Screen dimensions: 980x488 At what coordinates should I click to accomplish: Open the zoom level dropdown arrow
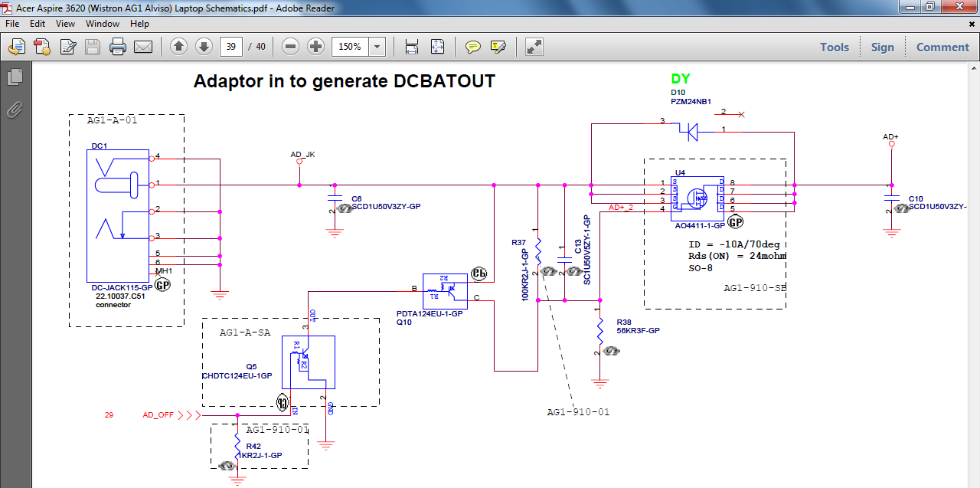[x=377, y=47]
